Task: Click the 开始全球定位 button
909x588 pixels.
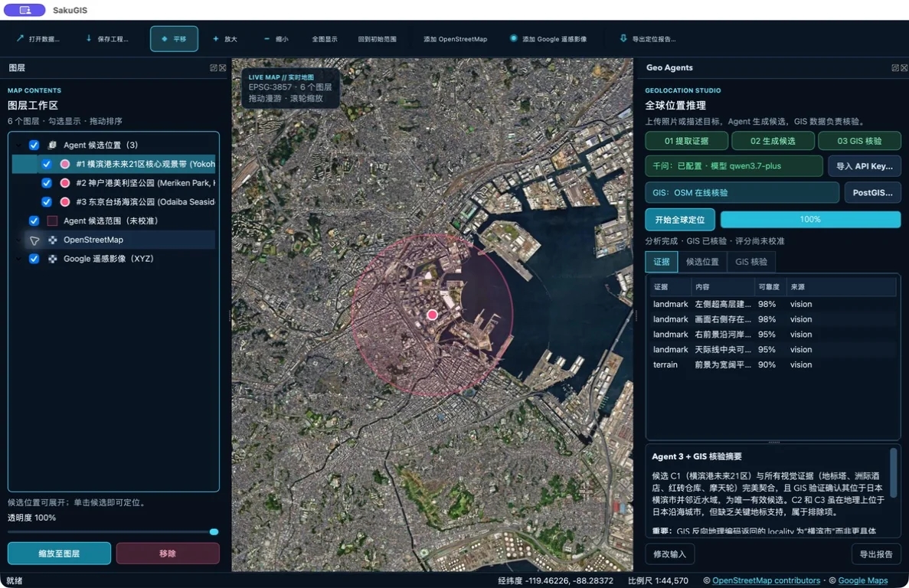Action: pos(680,220)
